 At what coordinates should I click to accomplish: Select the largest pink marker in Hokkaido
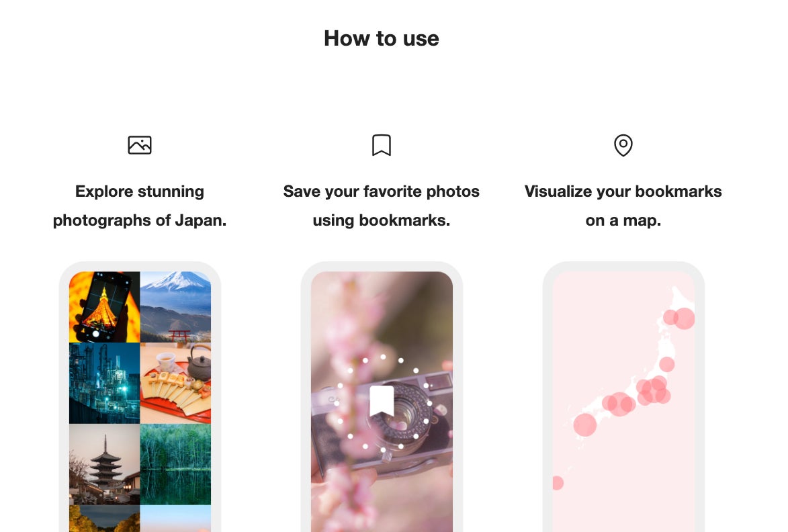(x=684, y=318)
